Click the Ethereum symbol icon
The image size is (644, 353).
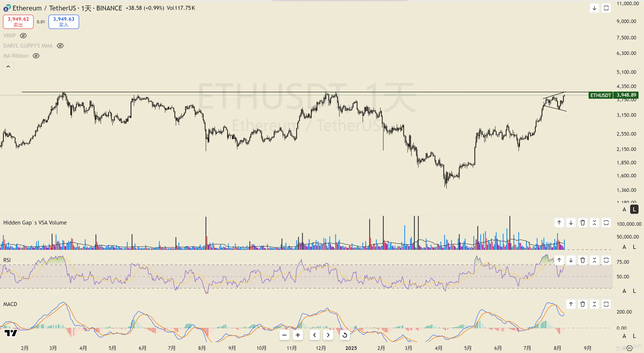point(7,8)
